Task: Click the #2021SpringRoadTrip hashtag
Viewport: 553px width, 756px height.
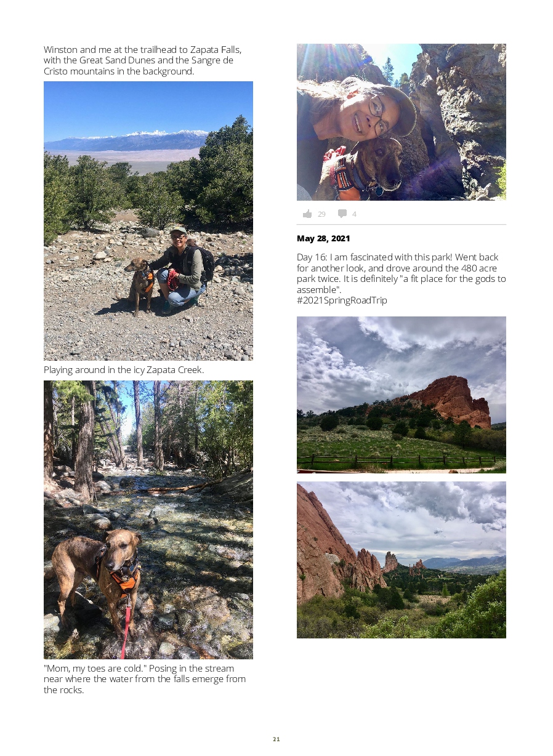Action: coord(342,300)
